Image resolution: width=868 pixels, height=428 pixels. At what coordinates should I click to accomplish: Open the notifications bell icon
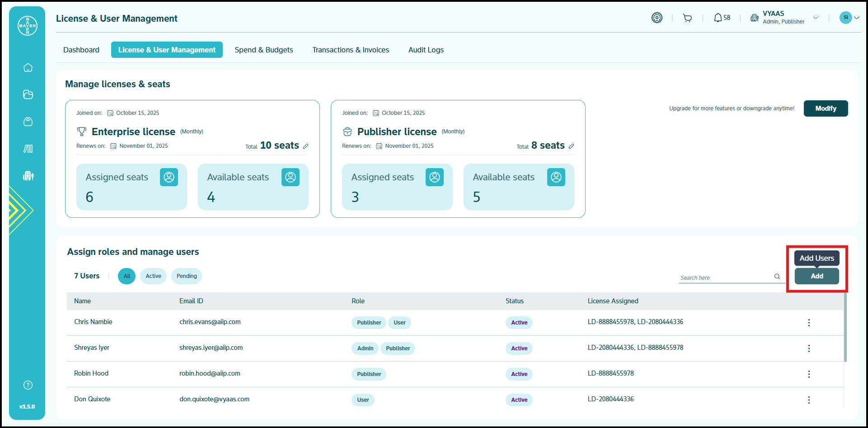click(x=718, y=18)
